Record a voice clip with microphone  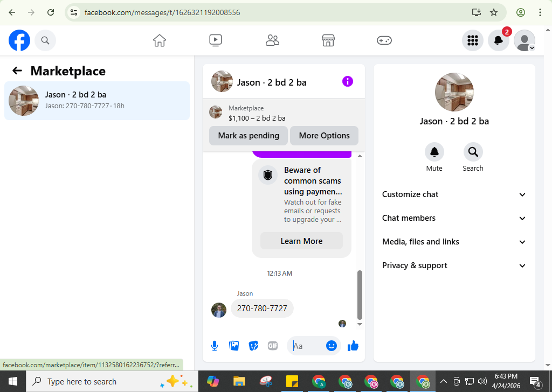pyautogui.click(x=215, y=346)
